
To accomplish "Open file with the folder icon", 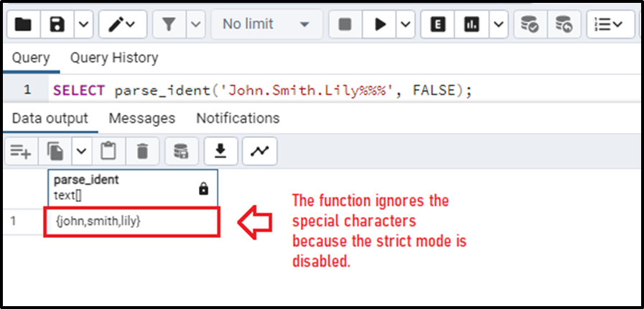I will point(23,24).
